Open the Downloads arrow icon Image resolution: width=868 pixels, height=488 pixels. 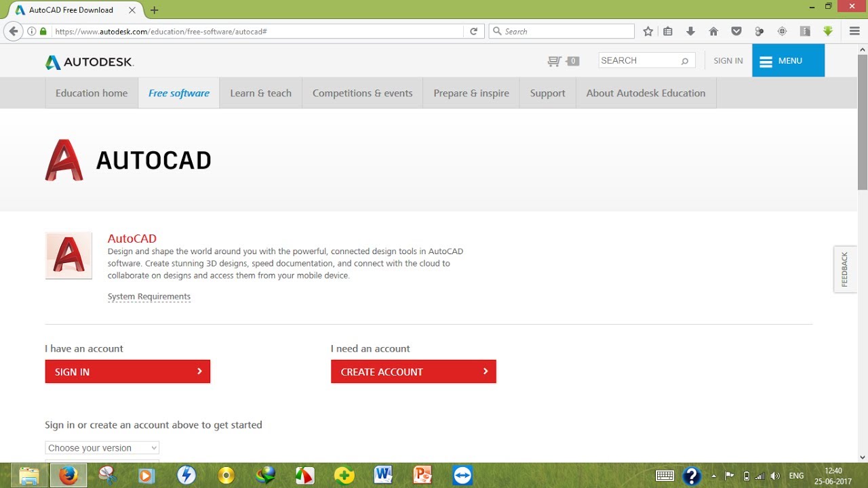click(691, 31)
